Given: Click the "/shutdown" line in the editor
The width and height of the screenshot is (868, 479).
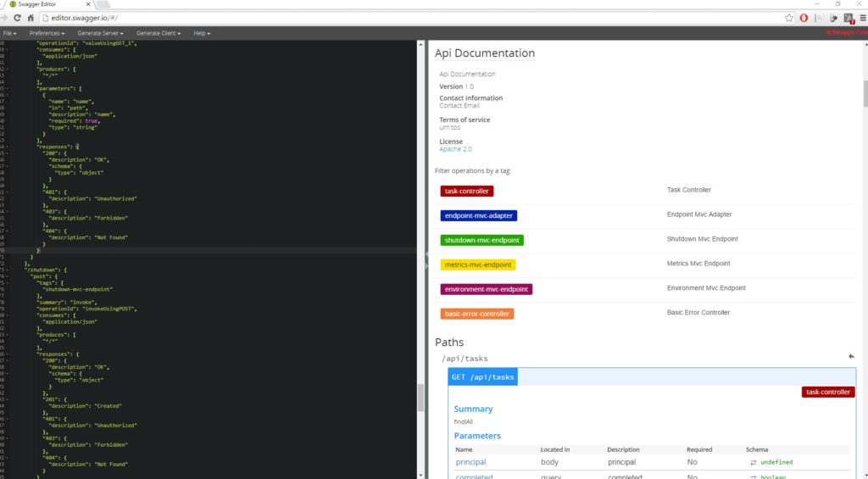Looking at the screenshot, I should [46, 270].
